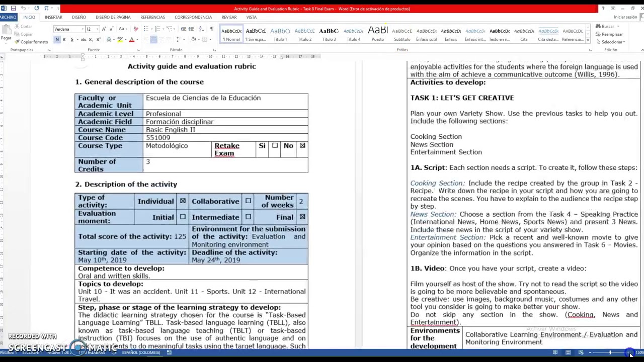This screenshot has height=362, width=644.
Task: Click Iniciar sesión to sign in
Action: coord(625,17)
